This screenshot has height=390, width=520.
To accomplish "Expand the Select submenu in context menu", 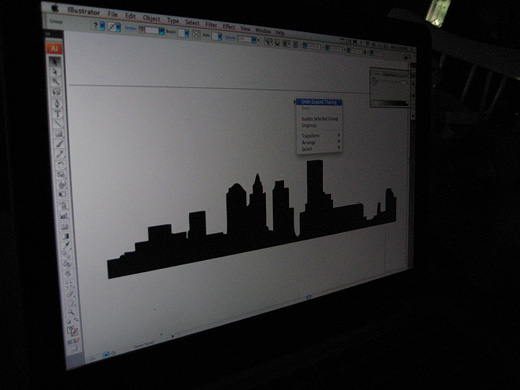I will point(319,149).
